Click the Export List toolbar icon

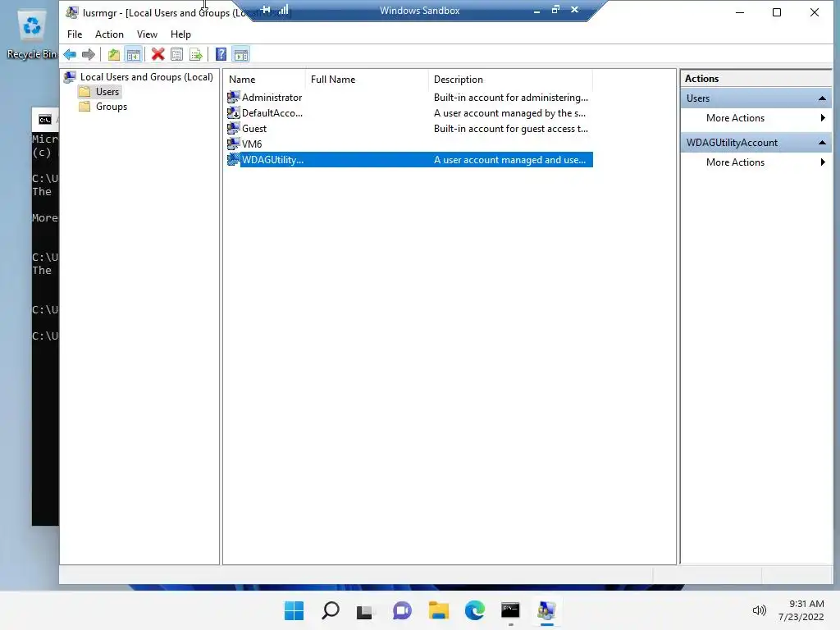tap(196, 54)
